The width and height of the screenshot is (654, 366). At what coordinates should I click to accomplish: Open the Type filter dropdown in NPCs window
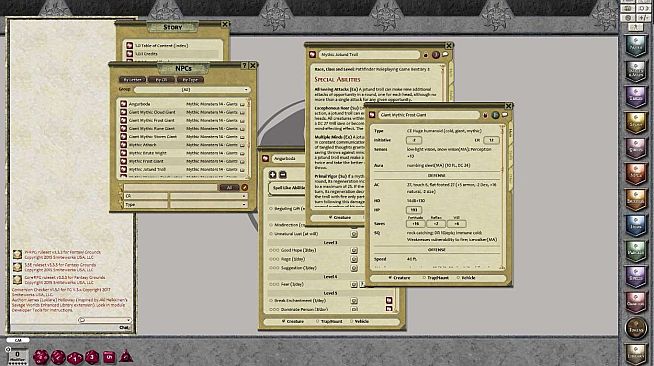pyautogui.click(x=209, y=205)
